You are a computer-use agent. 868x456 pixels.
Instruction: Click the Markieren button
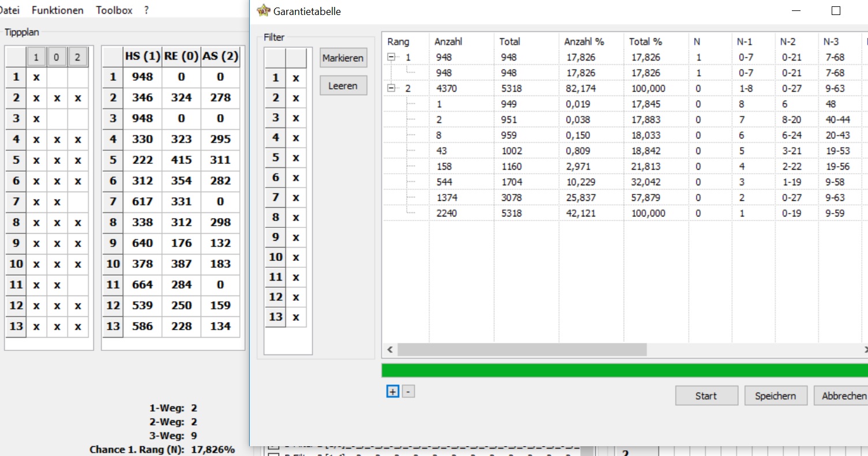[x=343, y=58]
